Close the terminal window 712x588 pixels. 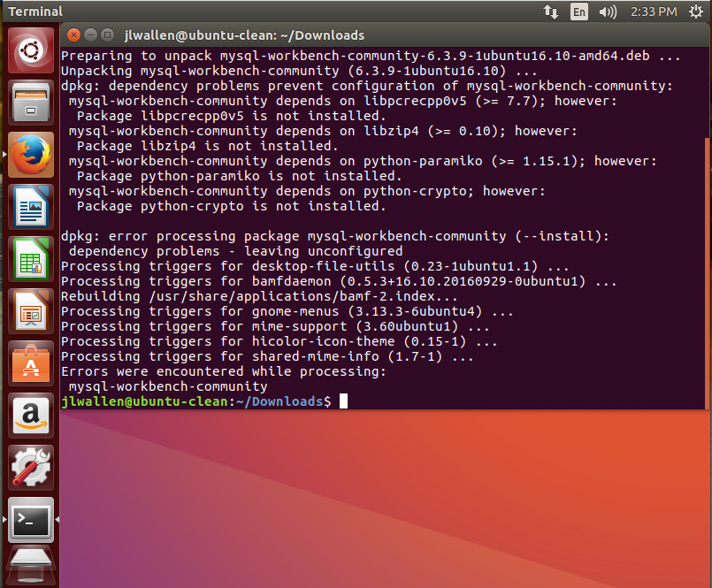(x=73, y=35)
